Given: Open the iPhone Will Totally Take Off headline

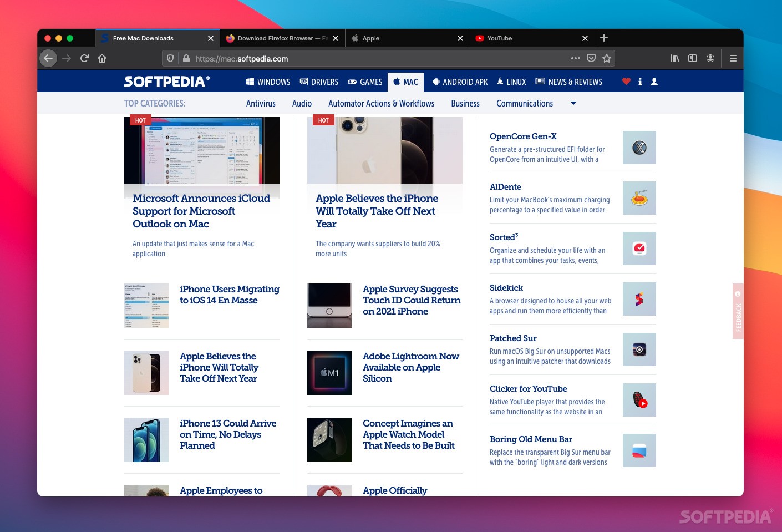Looking at the screenshot, I should tap(377, 211).
